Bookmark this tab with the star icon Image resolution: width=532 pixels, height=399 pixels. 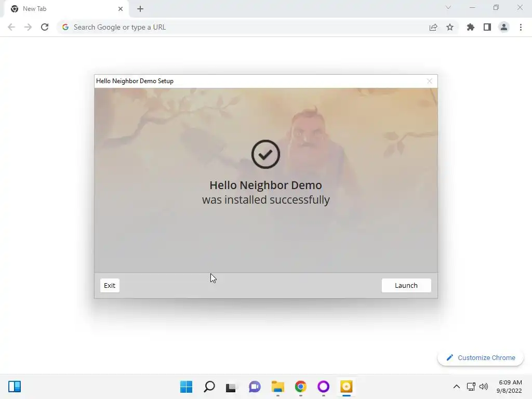[x=450, y=27]
